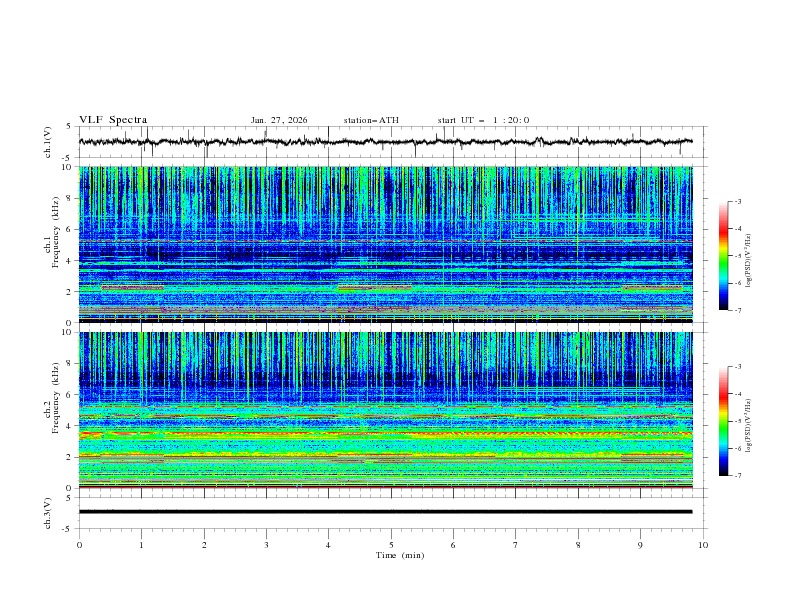Click the ch.1 "Frequency (kHz)" axis label
Screen dimensions: 792x612
click(x=56, y=233)
